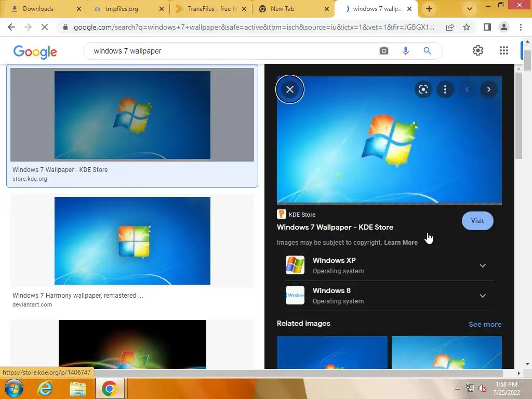Open the Learn More copyright link

tap(401, 243)
